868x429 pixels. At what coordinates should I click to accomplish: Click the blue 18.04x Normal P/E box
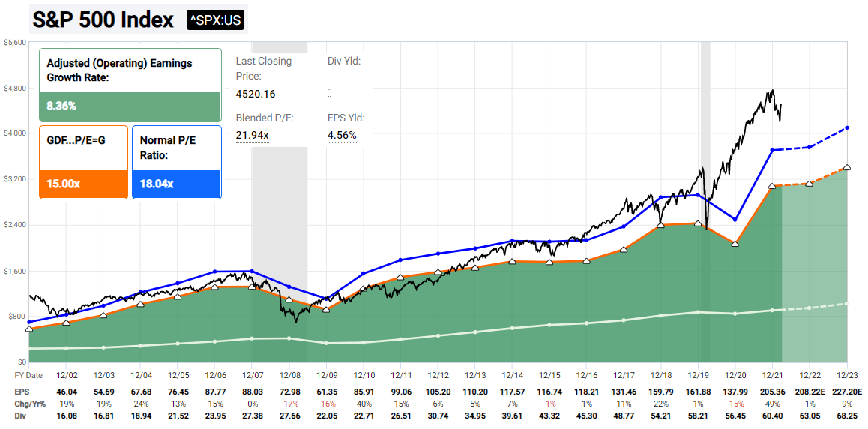177,184
